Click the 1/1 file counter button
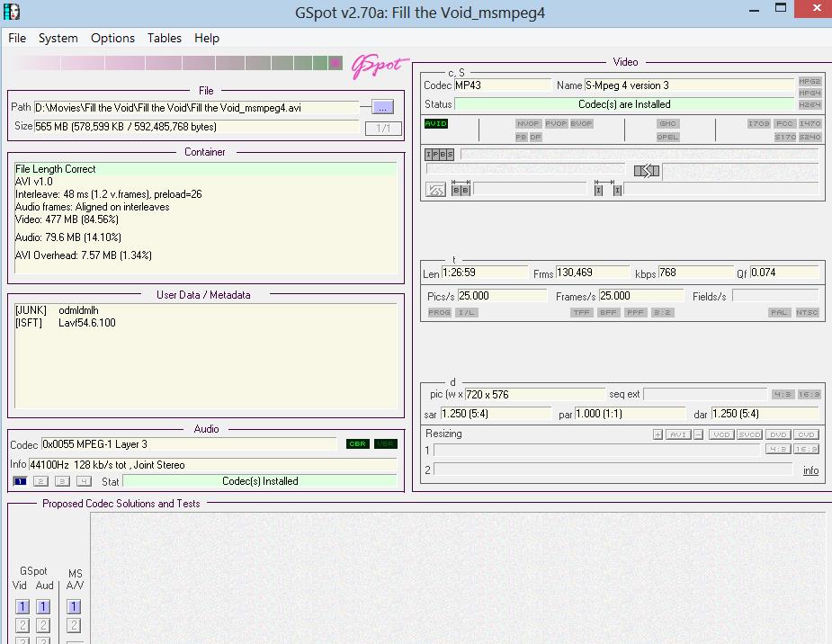The image size is (832, 644). [383, 129]
